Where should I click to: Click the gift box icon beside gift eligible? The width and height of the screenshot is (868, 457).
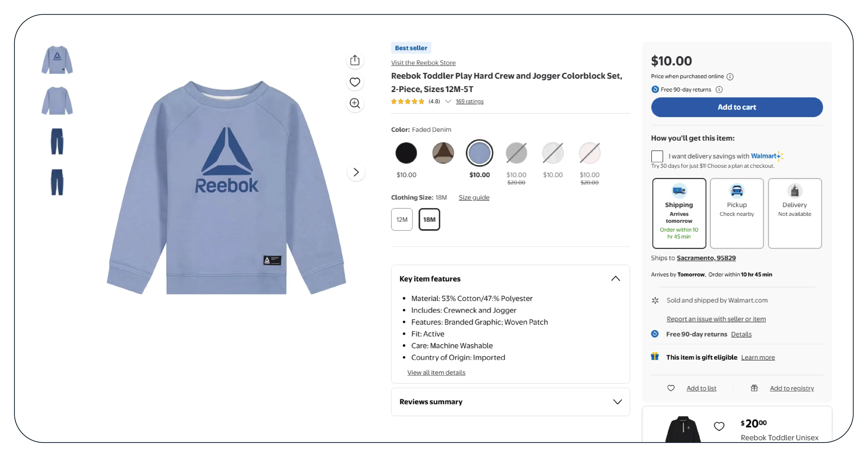click(655, 356)
